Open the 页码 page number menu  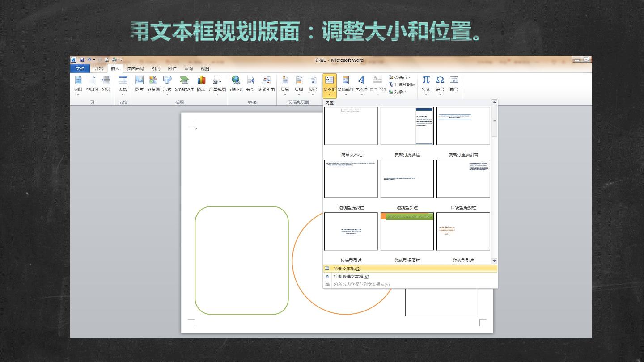(x=313, y=84)
